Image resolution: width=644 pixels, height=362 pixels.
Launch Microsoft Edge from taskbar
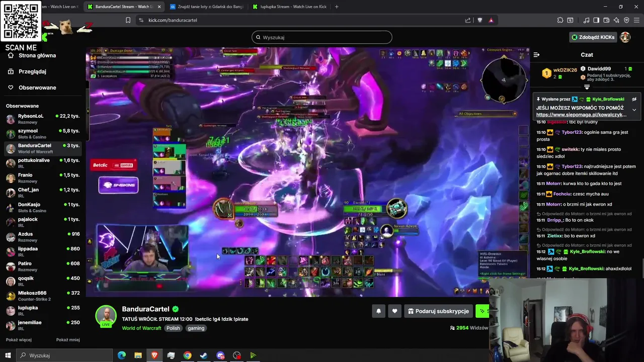[x=122, y=355]
